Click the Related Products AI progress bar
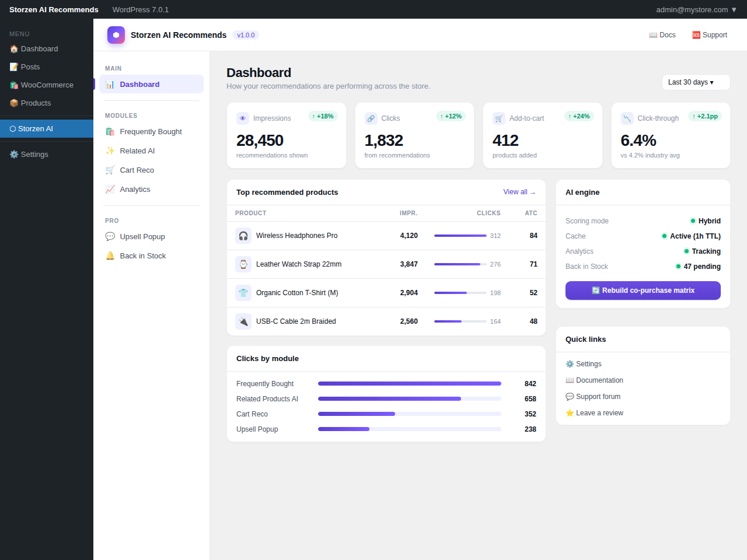 410,399
